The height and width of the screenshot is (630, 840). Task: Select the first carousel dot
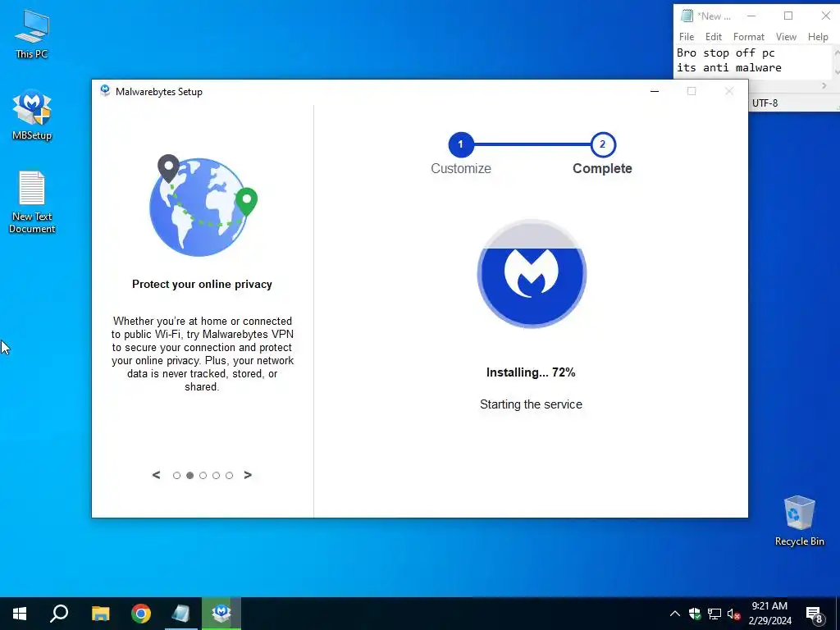(177, 476)
